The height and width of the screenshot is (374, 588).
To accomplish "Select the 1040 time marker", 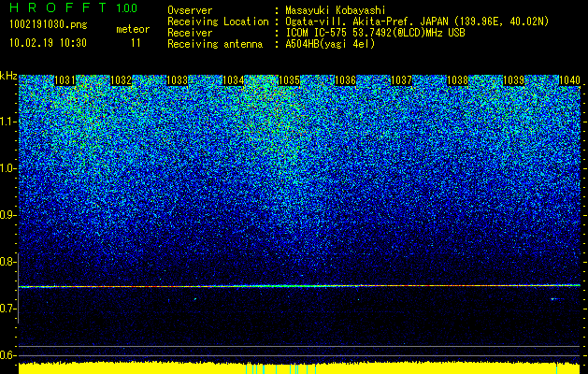I will click(x=569, y=80).
